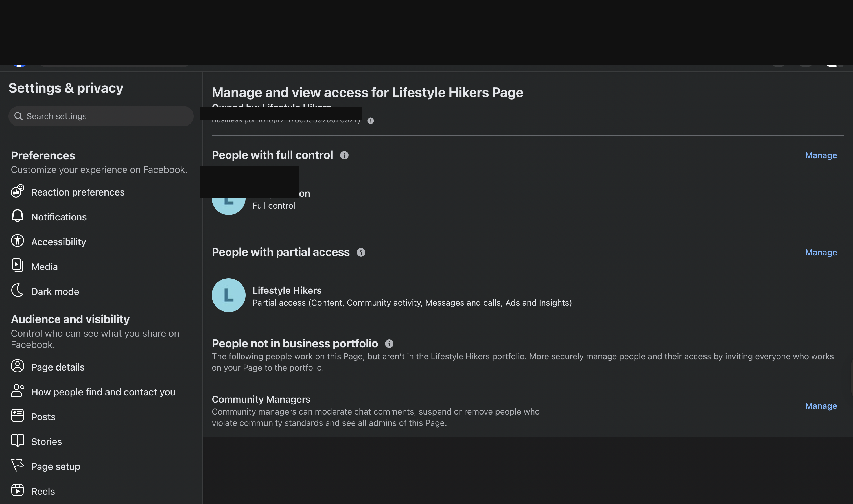
Task: Open Page details settings
Action: click(x=58, y=367)
